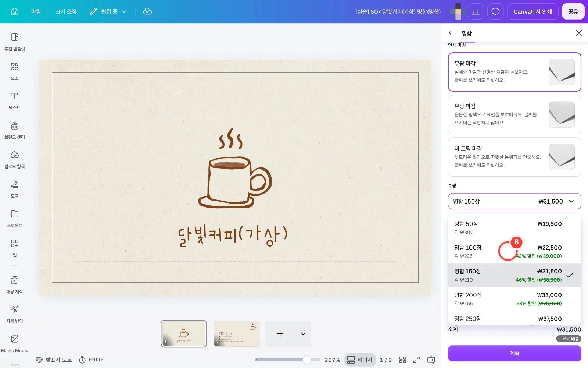Open 앱 apps panel

coord(15,248)
